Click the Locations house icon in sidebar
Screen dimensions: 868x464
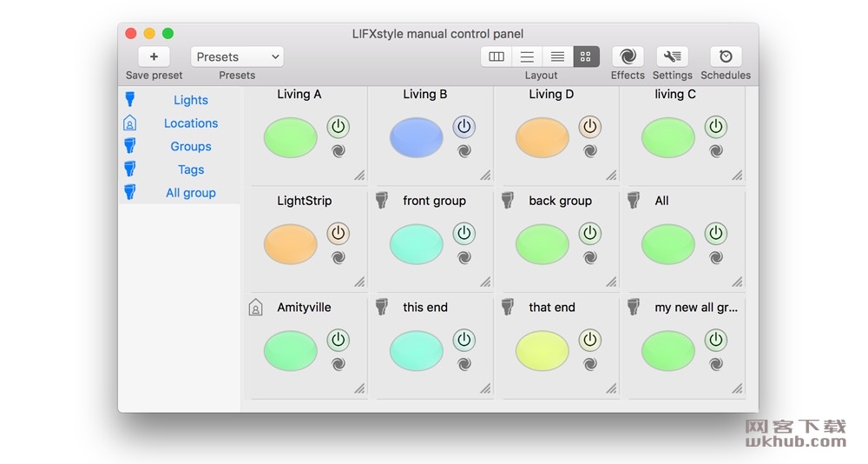pyautogui.click(x=129, y=123)
